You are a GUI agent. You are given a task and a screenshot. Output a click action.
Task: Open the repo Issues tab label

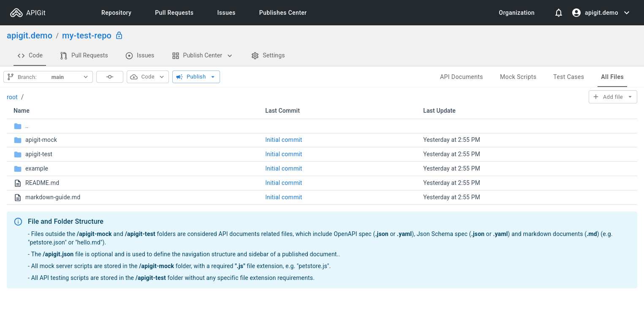pyautogui.click(x=145, y=55)
